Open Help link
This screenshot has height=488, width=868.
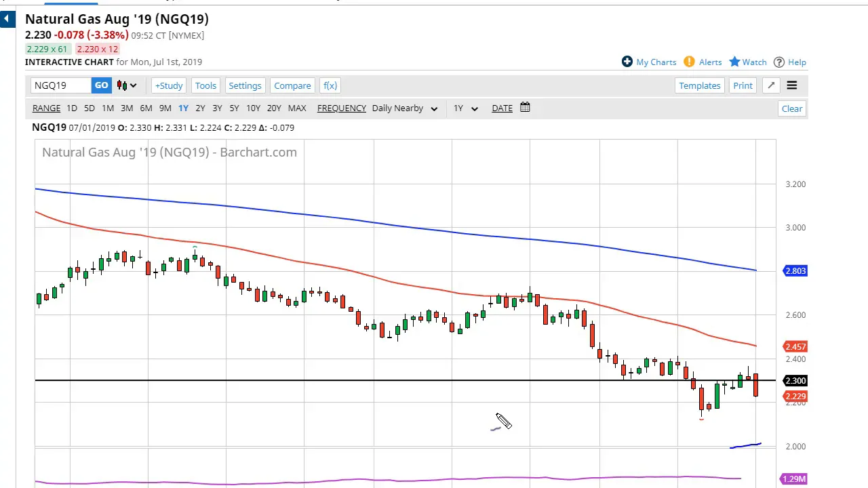(797, 62)
